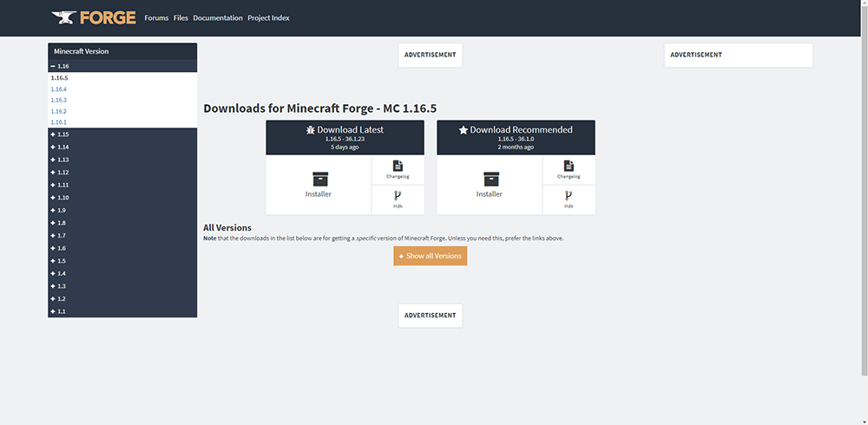Collapse the 1.16 version group
Screen dimensions: 868x425
tap(122, 66)
